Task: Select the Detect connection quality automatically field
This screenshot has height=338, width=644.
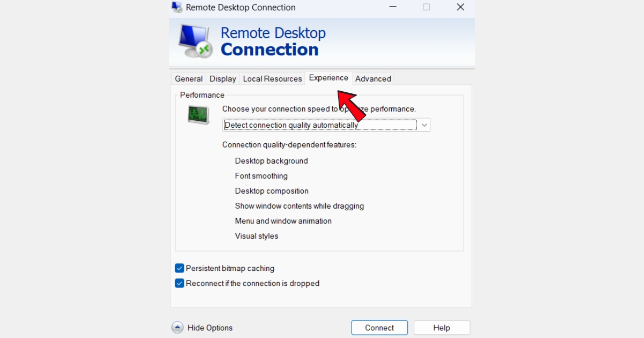Action: click(x=320, y=125)
